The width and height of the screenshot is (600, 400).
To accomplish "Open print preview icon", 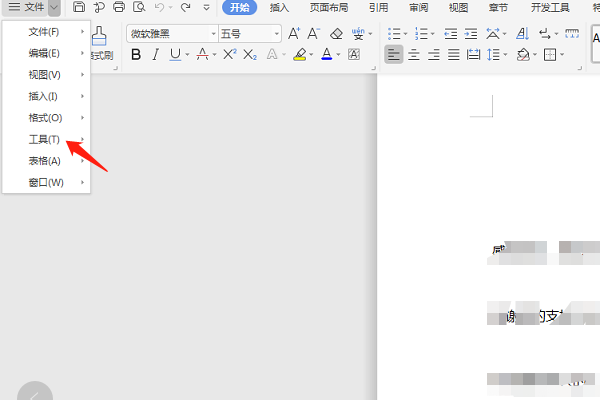I will click(x=139, y=7).
